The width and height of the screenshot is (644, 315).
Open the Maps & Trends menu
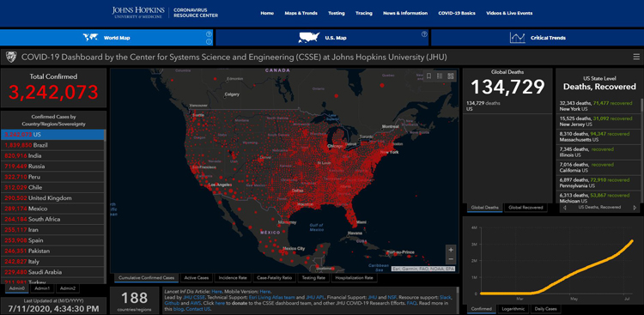click(x=301, y=13)
